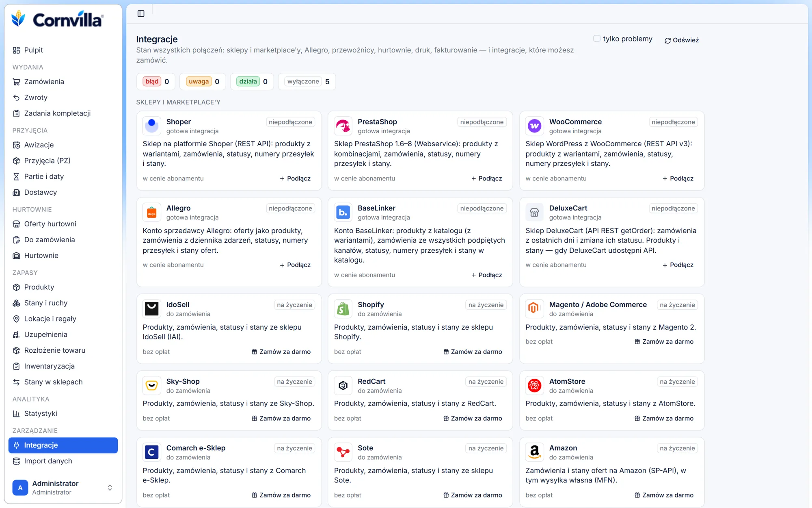The height and width of the screenshot is (508, 812).
Task: Click the PrestaShop logo icon
Action: (x=343, y=126)
